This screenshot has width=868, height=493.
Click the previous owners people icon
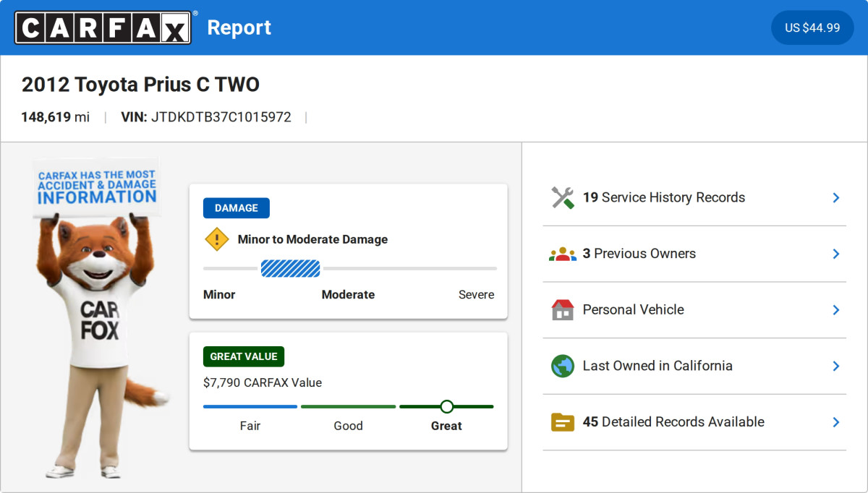(x=562, y=254)
